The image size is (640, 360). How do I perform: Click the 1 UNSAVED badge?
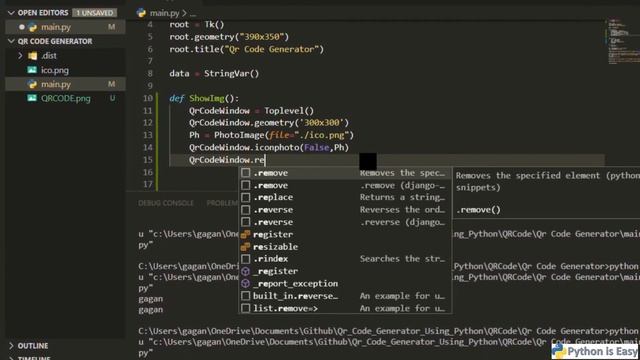(x=95, y=13)
